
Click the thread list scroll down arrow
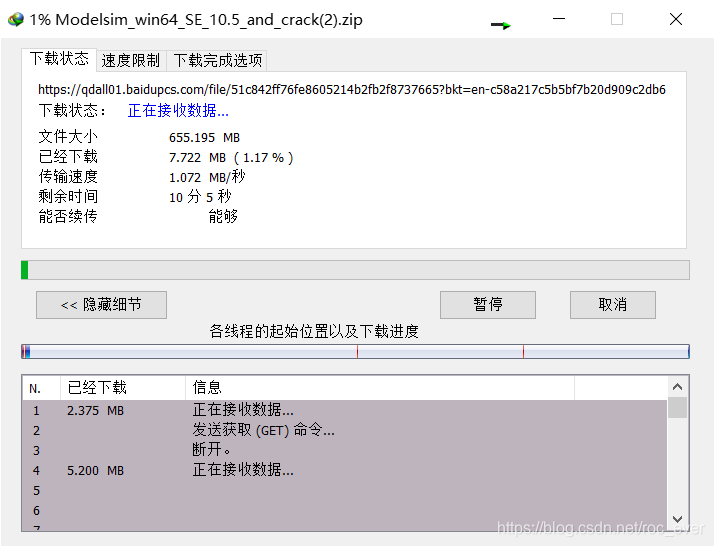[x=678, y=519]
